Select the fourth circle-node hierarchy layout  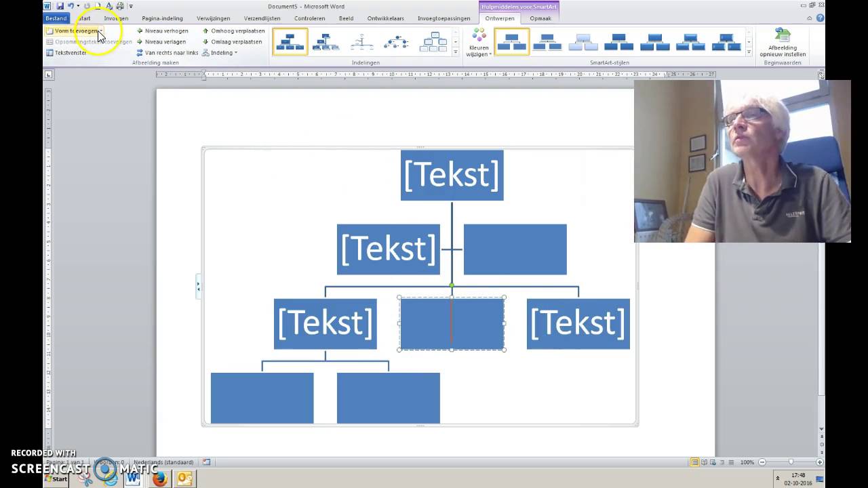pos(398,41)
